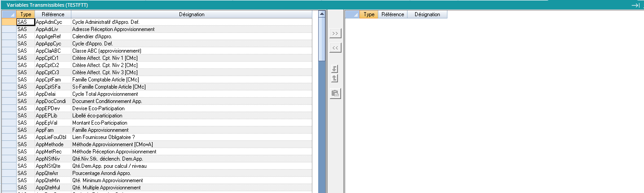Image resolution: width=644 pixels, height=193 pixels.
Task: Click the dock arrow icon in title bar
Action: pyautogui.click(x=635, y=5)
